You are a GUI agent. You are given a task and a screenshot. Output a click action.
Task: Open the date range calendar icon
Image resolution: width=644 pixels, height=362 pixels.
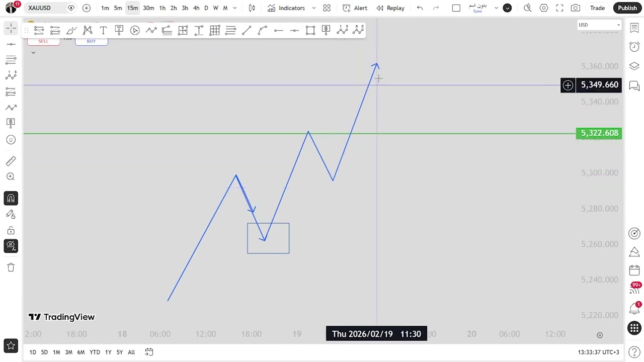[x=149, y=352]
